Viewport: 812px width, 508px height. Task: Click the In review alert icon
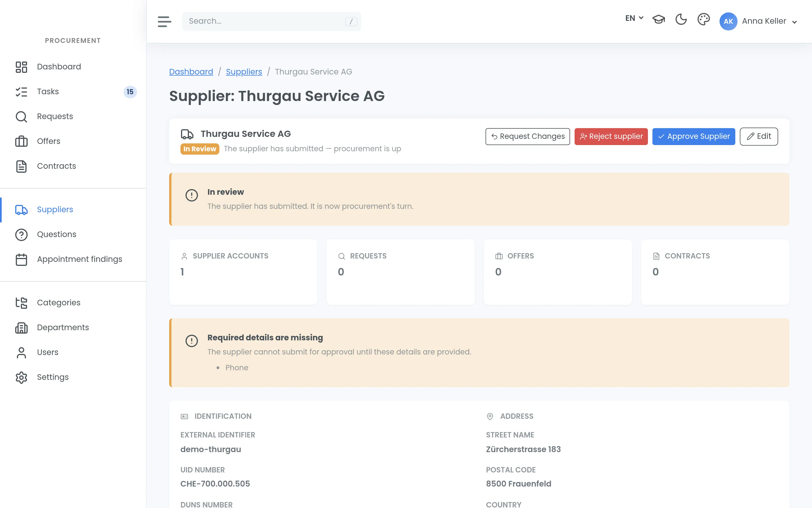(192, 195)
